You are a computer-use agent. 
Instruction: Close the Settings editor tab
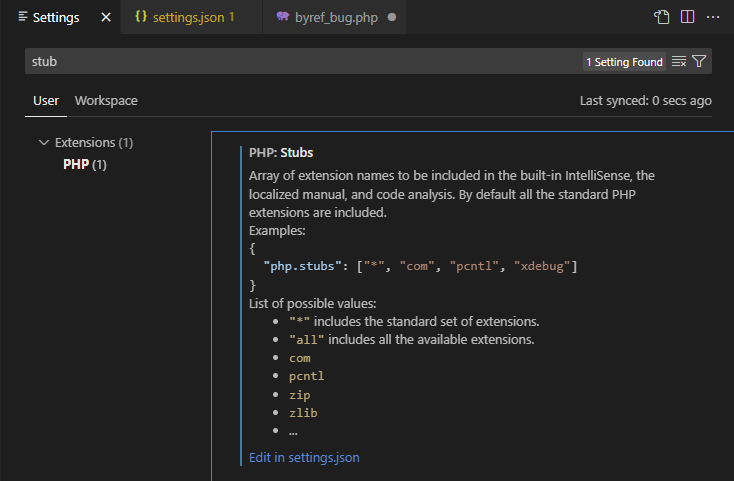coord(106,17)
